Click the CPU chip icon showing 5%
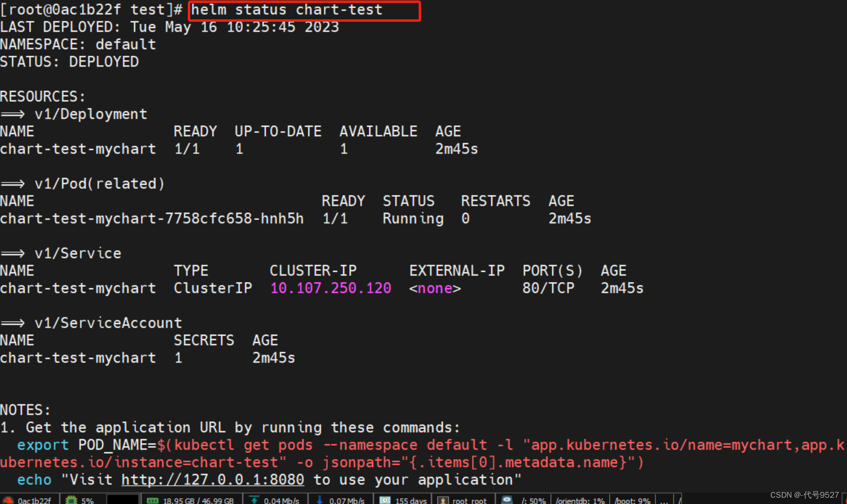Viewport: 847px width, 504px height. tap(71, 500)
